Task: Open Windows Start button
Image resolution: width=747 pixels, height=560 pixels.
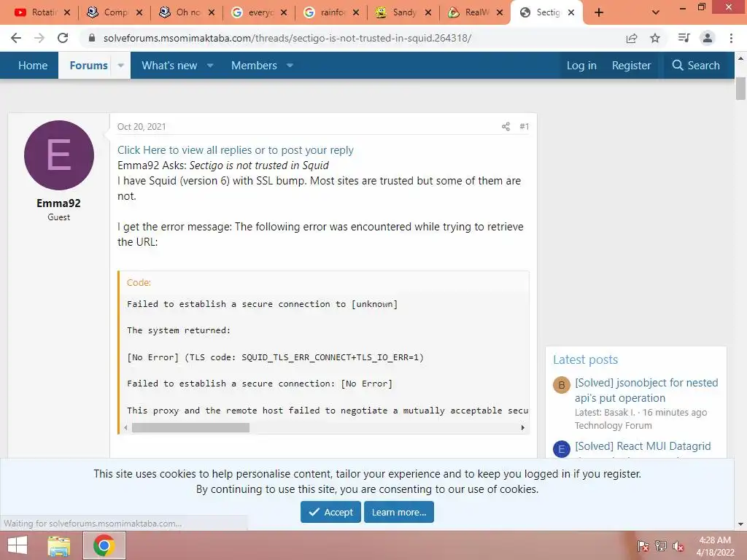Action: click(x=18, y=545)
